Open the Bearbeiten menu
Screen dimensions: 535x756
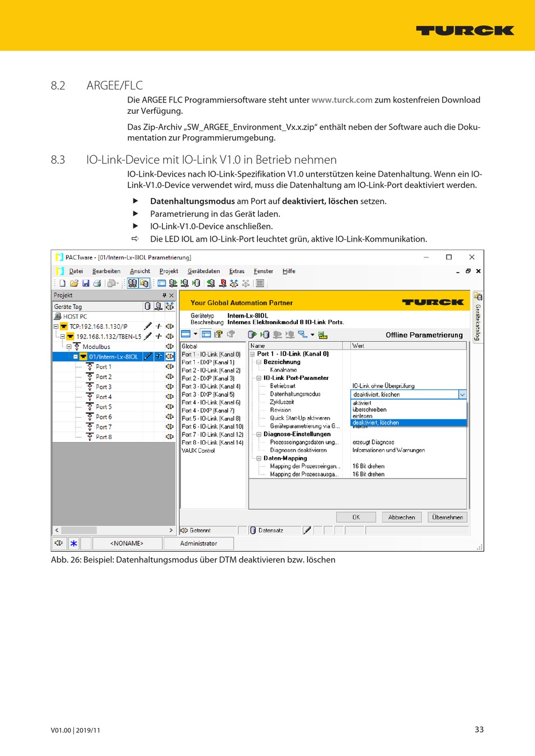[x=106, y=271]
